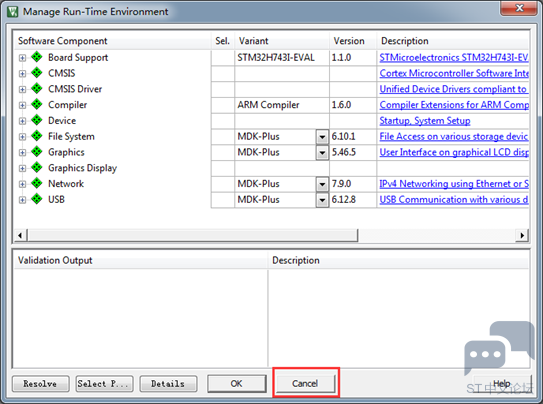Click the Variant column header
Screen dimensions: 543x404
[x=282, y=41]
